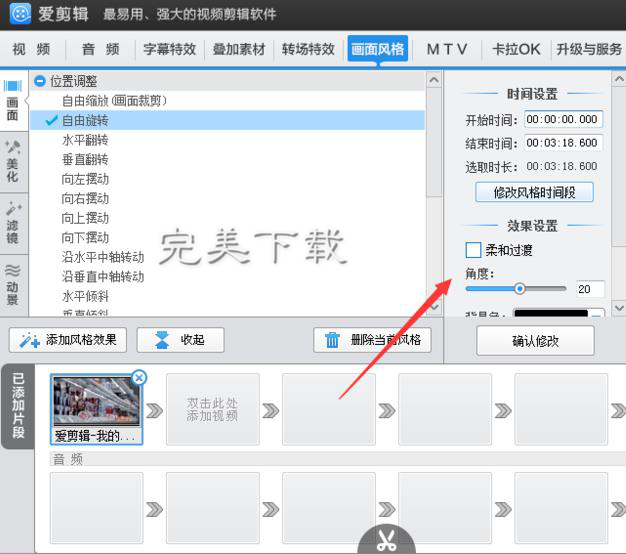Click settings panel scroll-up arrow

619,79
